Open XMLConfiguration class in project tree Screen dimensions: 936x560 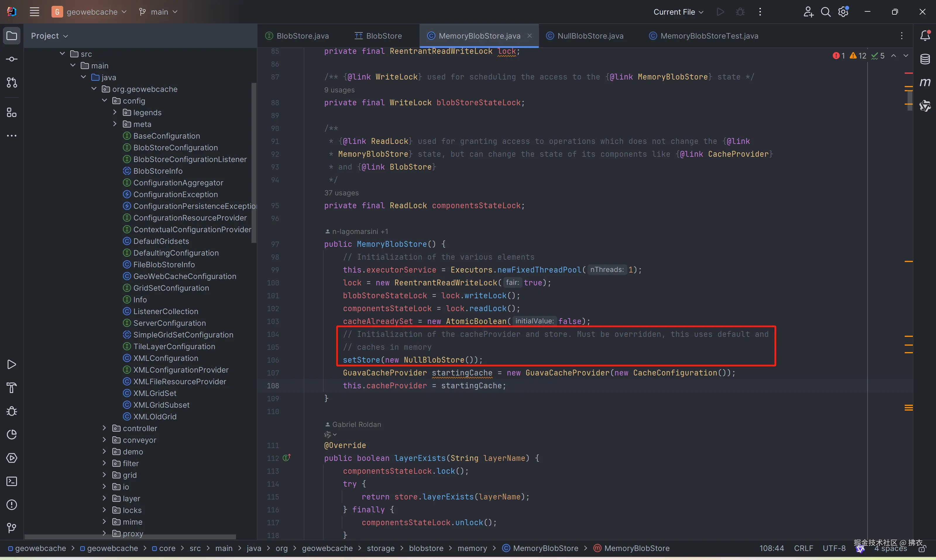point(165,358)
